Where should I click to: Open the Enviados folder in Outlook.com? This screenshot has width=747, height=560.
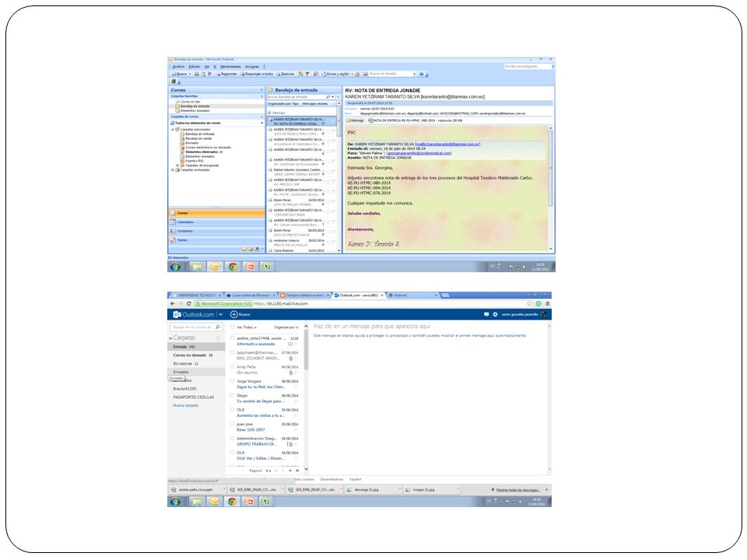point(181,372)
